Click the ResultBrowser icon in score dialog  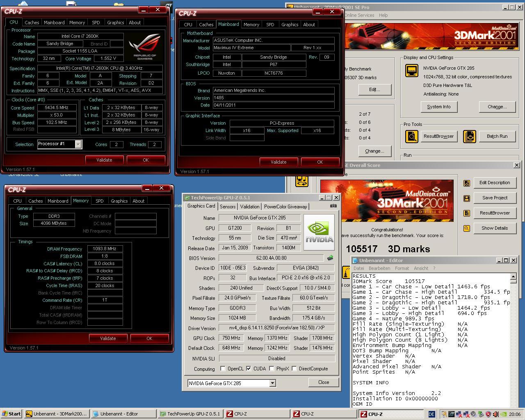[467, 213]
